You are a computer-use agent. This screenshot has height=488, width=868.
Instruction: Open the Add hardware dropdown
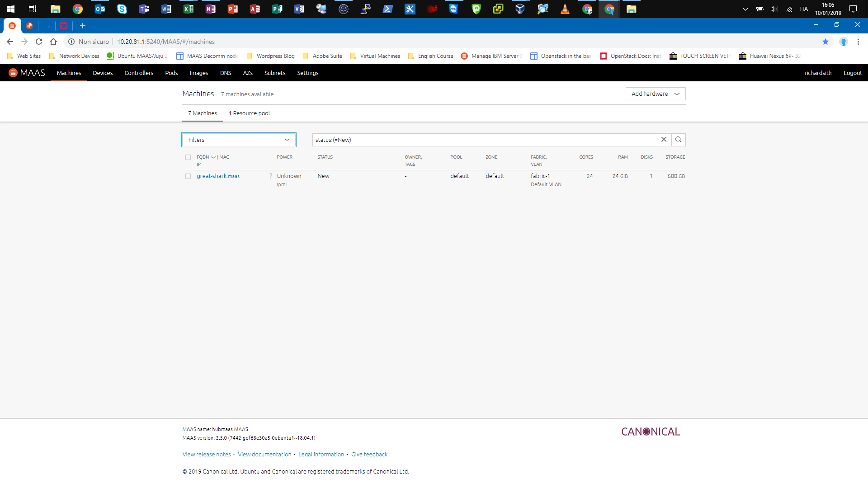click(655, 94)
